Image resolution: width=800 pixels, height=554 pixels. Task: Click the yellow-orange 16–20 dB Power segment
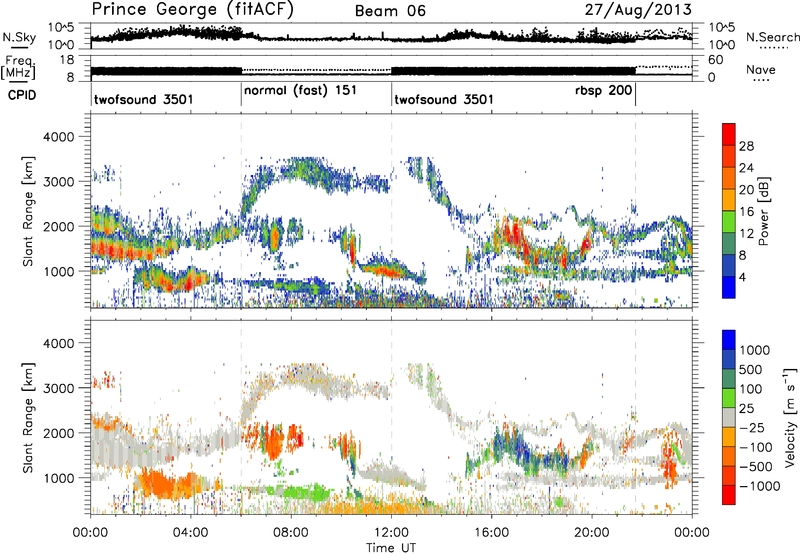729,200
